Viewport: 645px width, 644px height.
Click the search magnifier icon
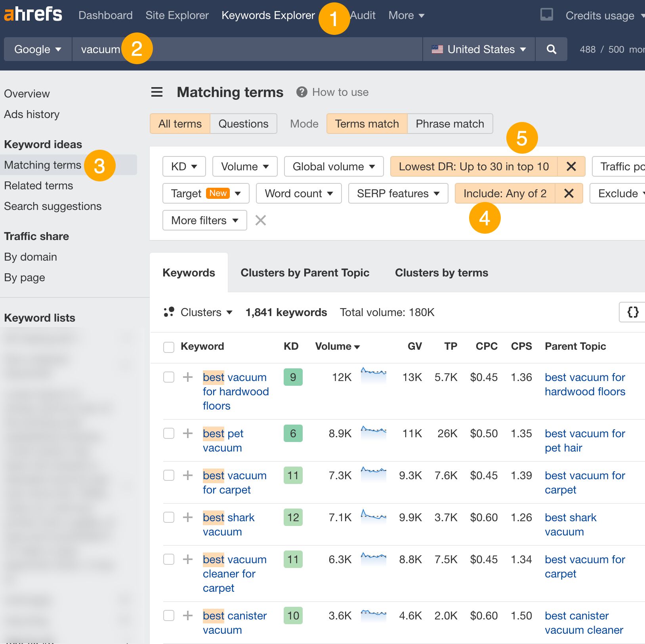coord(551,49)
